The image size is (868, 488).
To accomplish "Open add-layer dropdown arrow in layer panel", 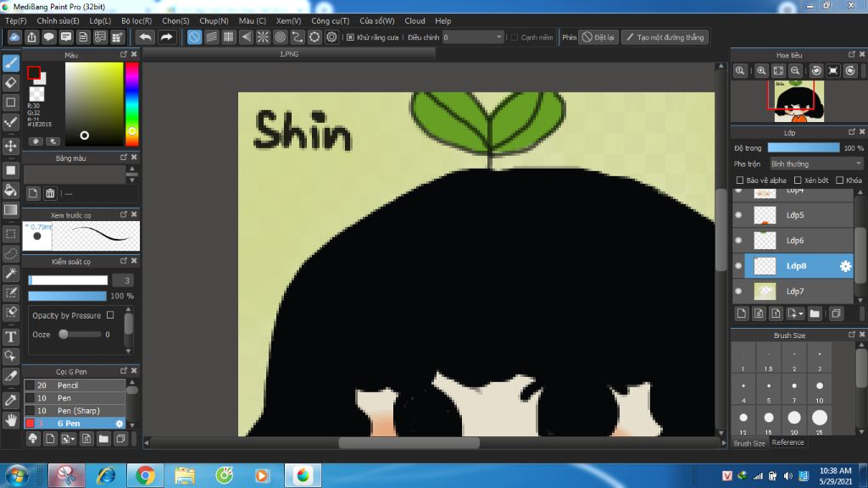I will pyautogui.click(x=795, y=313).
